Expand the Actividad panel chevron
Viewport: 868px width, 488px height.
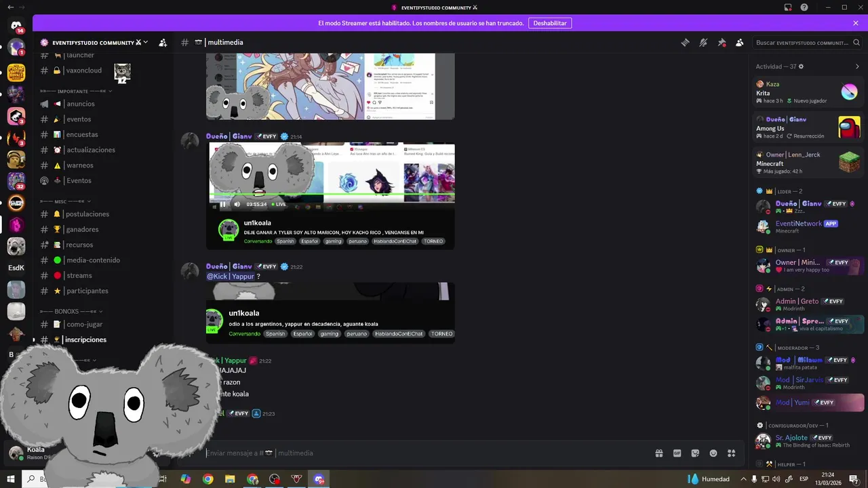pyautogui.click(x=857, y=66)
